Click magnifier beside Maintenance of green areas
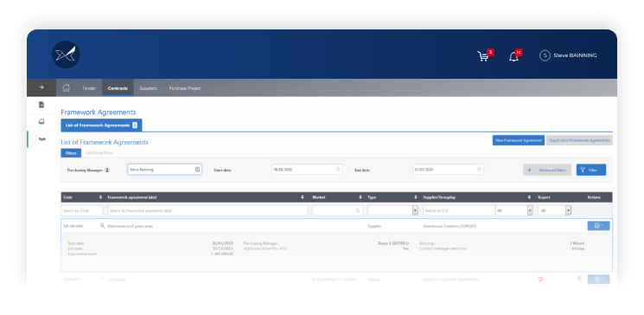644x315 pixels. [103, 226]
